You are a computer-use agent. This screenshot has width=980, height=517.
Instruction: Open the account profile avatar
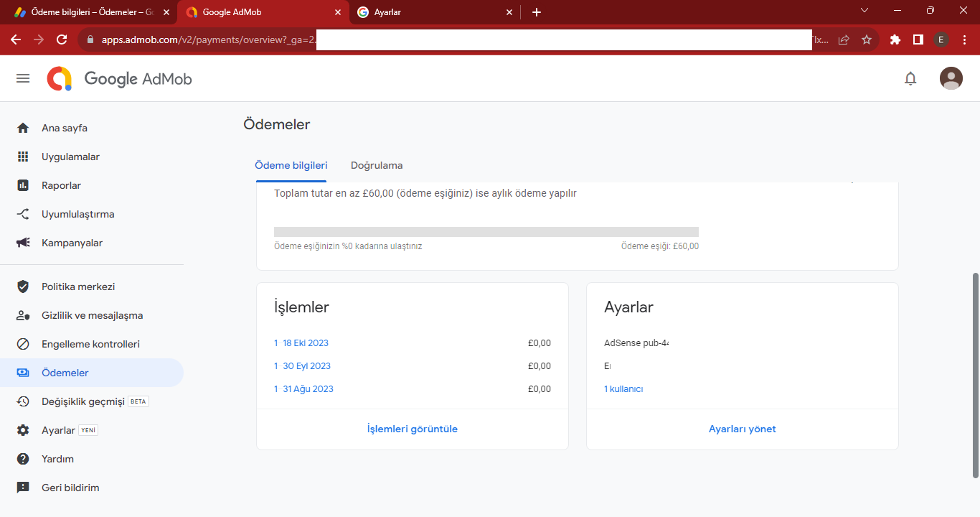(x=951, y=78)
